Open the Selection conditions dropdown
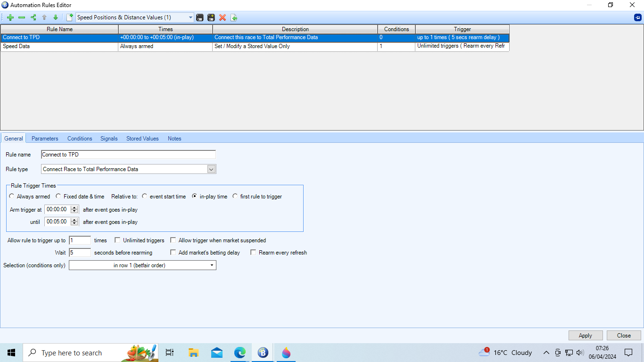This screenshot has width=644, height=362. click(x=211, y=265)
